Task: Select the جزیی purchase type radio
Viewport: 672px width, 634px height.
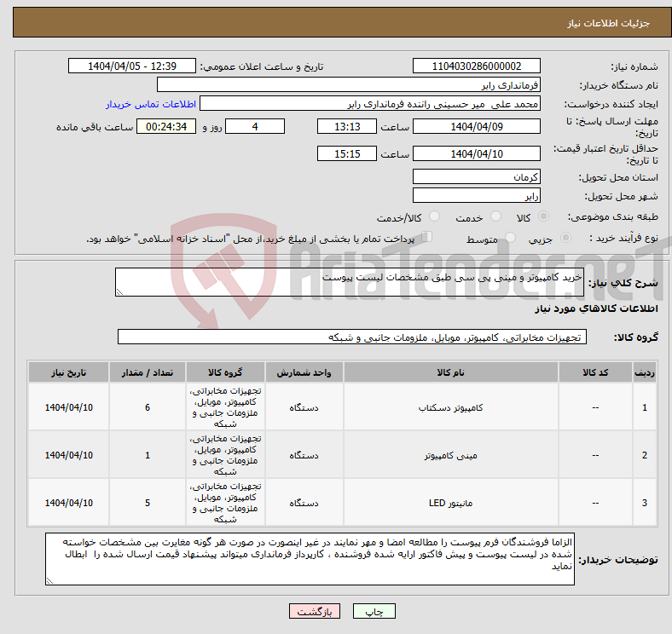Action: point(565,237)
